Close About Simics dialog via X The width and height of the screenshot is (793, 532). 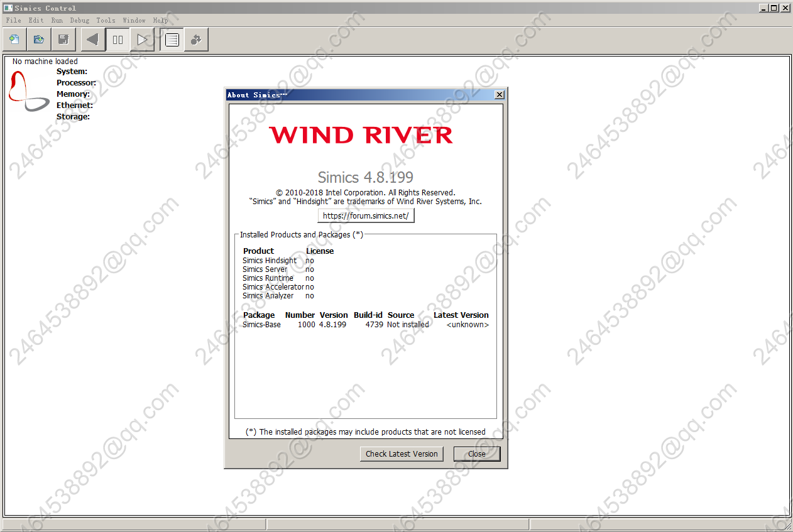(x=500, y=95)
